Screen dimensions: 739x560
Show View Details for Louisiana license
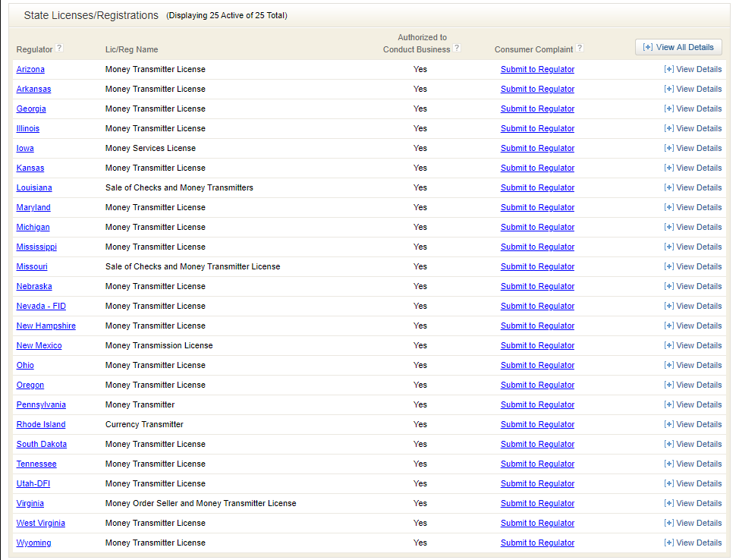(x=693, y=187)
